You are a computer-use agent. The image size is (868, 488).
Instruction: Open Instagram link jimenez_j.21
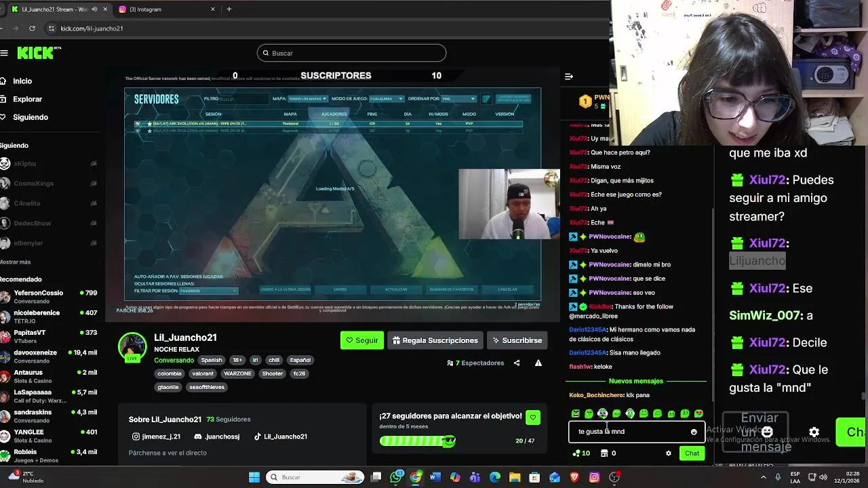[157, 436]
